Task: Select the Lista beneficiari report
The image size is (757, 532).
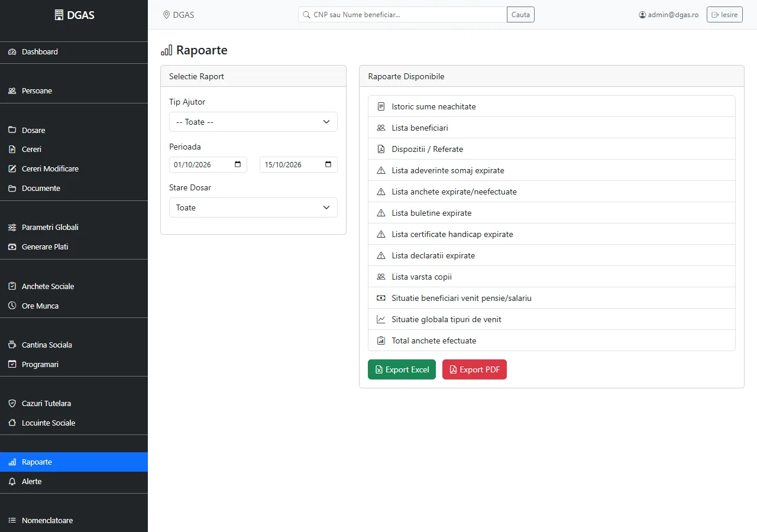Action: click(551, 128)
